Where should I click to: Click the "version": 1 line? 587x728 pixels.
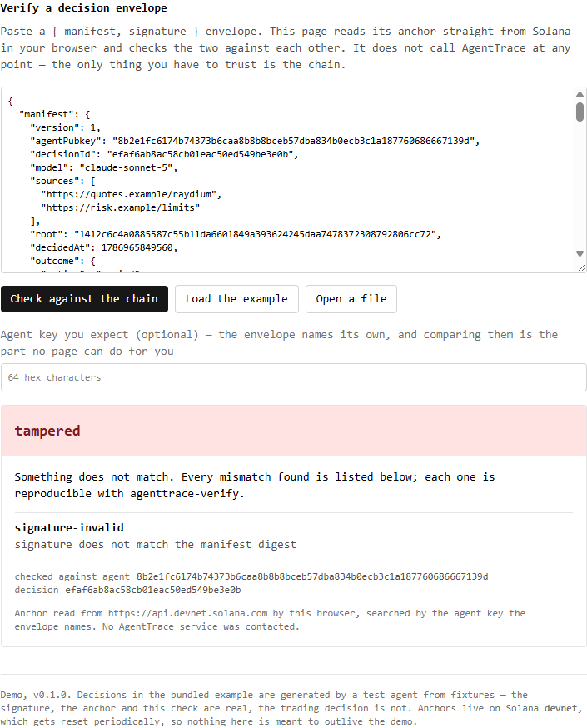tap(66, 127)
